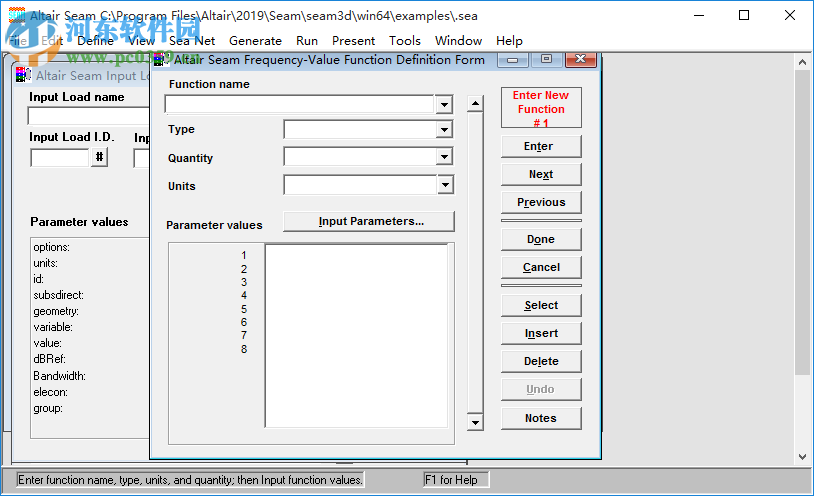Open the Generate menu
The height and width of the screenshot is (496, 814).
tap(255, 41)
